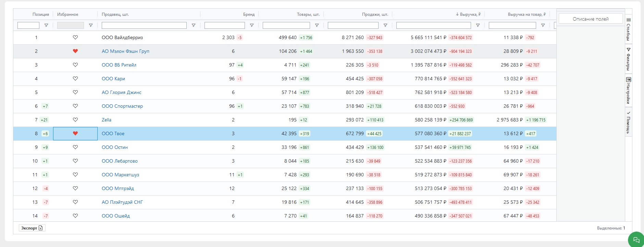Open filter icon for Продажи column
This screenshot has width=644, height=247.
[385, 25]
